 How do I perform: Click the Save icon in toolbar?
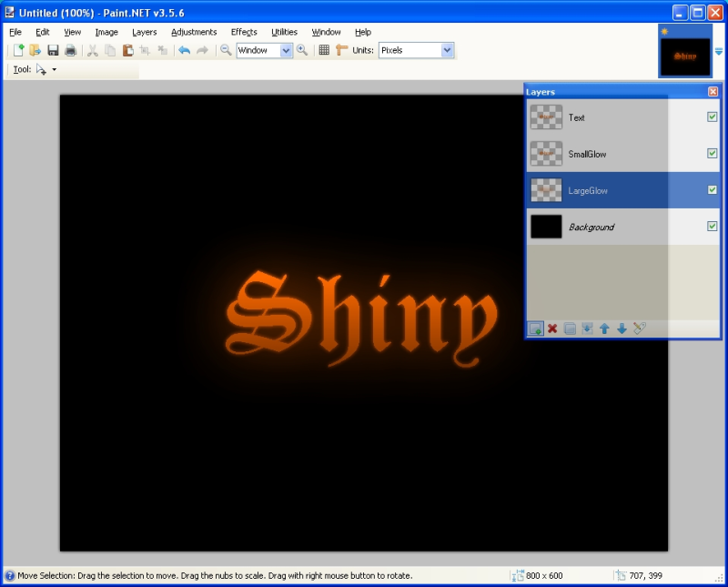click(x=53, y=51)
